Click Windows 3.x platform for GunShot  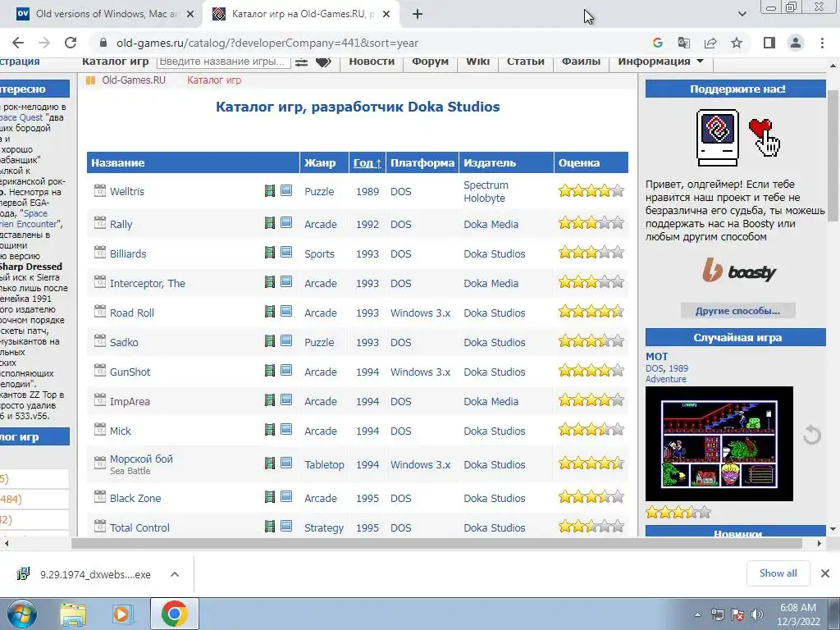(421, 372)
